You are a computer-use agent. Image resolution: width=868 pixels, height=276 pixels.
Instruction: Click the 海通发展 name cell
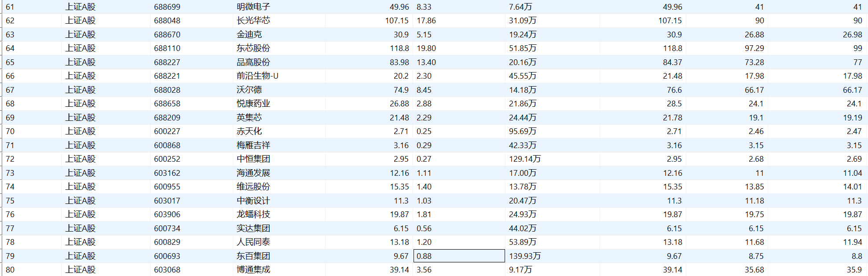coord(253,173)
